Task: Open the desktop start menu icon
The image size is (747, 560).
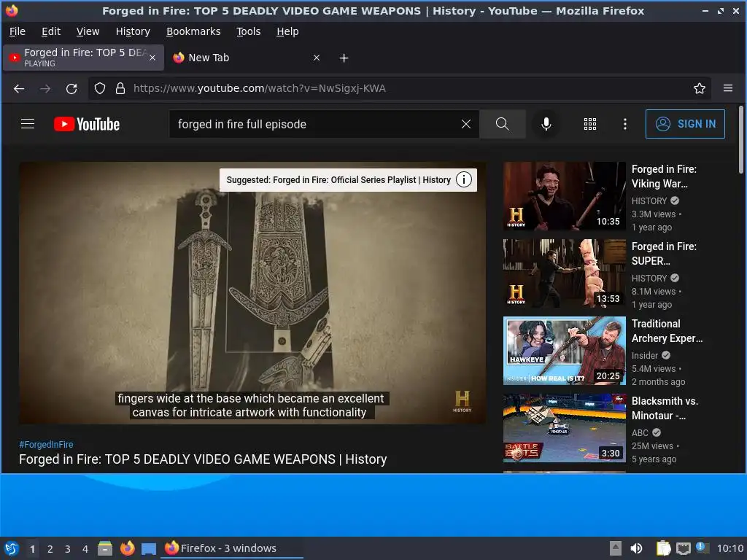Action: click(12, 548)
